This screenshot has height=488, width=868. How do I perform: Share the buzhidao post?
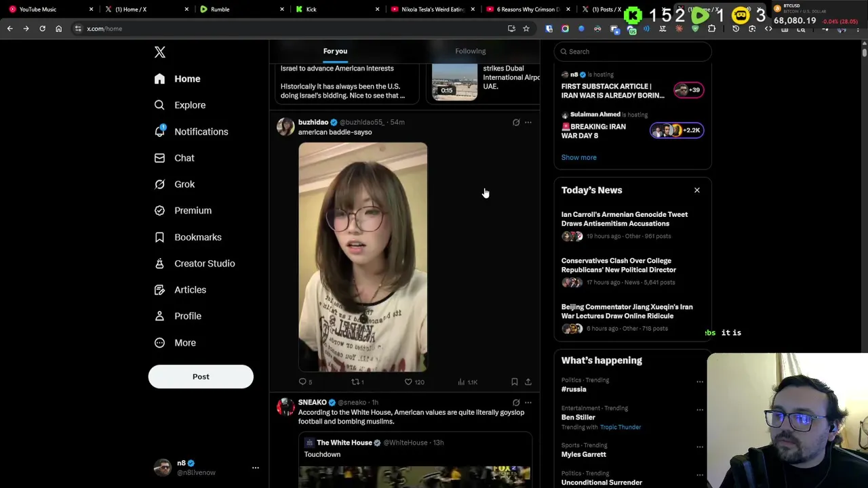click(528, 382)
